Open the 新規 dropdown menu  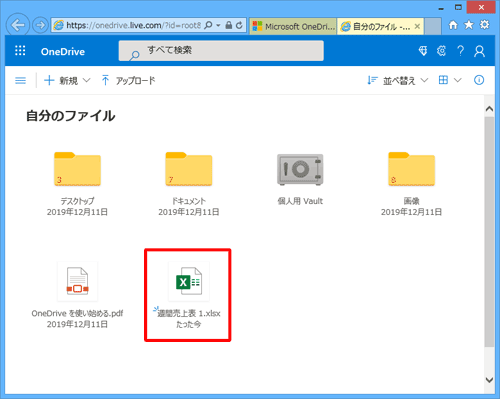67,80
